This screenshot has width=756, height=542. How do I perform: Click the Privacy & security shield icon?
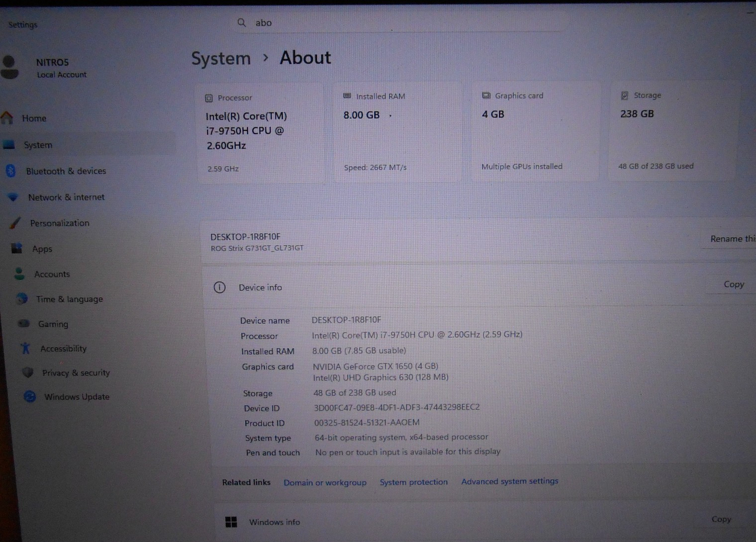[28, 372]
